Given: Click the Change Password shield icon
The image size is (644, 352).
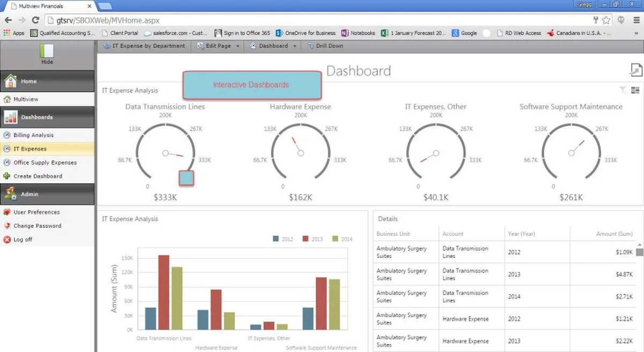Looking at the screenshot, I should coord(7,226).
